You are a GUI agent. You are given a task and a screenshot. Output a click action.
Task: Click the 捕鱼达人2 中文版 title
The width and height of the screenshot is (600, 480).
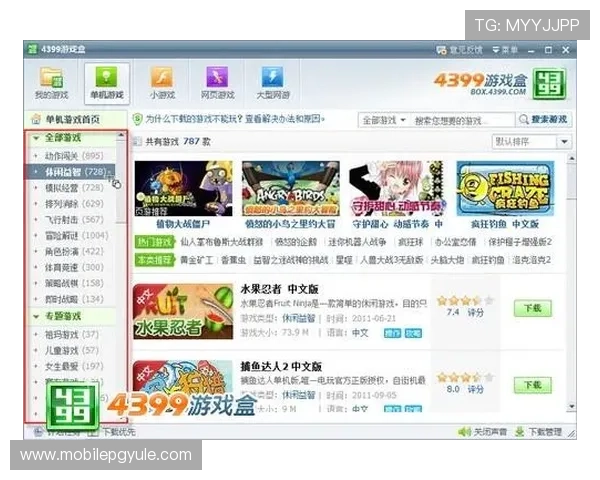pyautogui.click(x=280, y=366)
